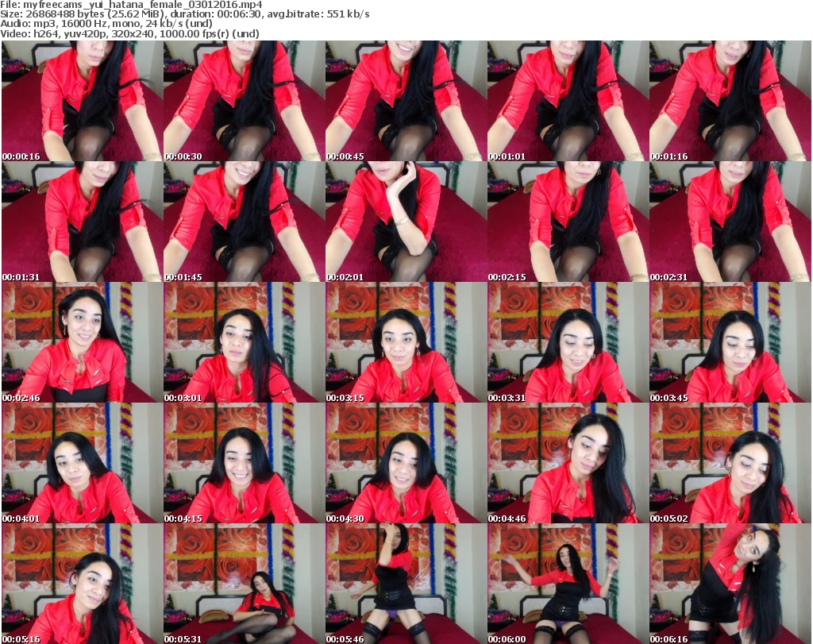Select the thumbnail stamped 00:02:15
813x644 pixels.
pos(568,222)
